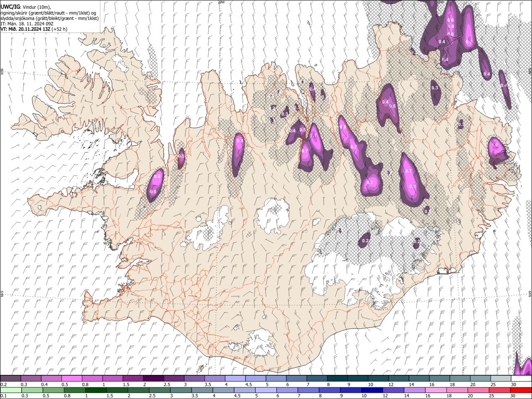This screenshot has height=399, width=532.
Task: Click the '1.0' precipitation value in east Iceland
Action: pos(495,145)
